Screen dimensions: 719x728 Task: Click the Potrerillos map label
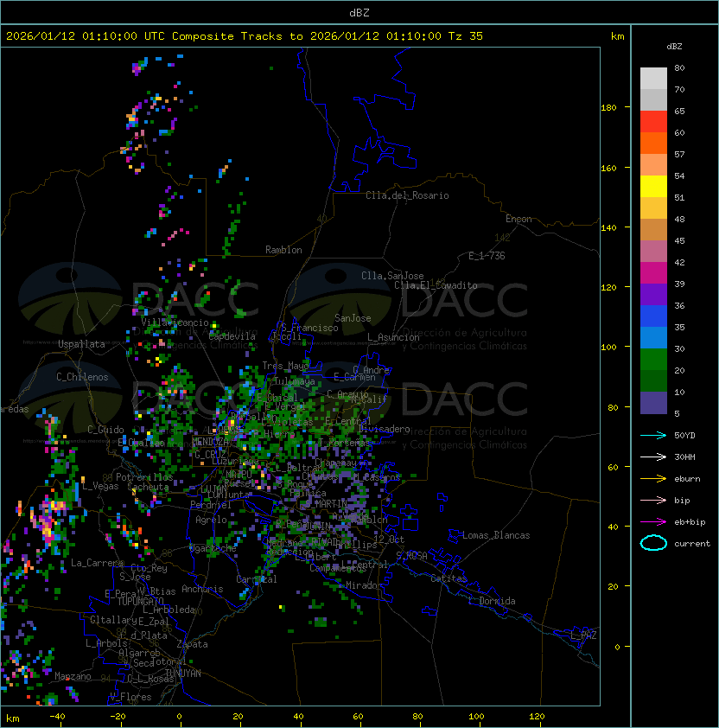[144, 477]
